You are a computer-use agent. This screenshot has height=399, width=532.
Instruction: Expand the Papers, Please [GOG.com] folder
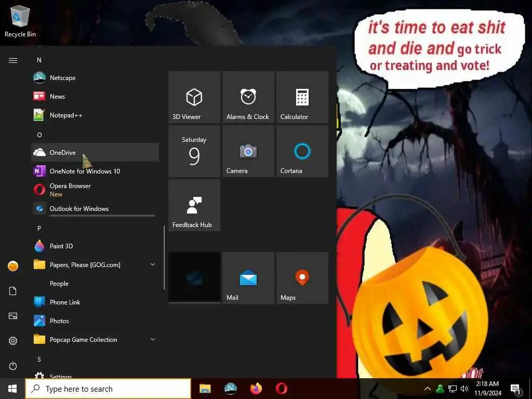[95, 264]
